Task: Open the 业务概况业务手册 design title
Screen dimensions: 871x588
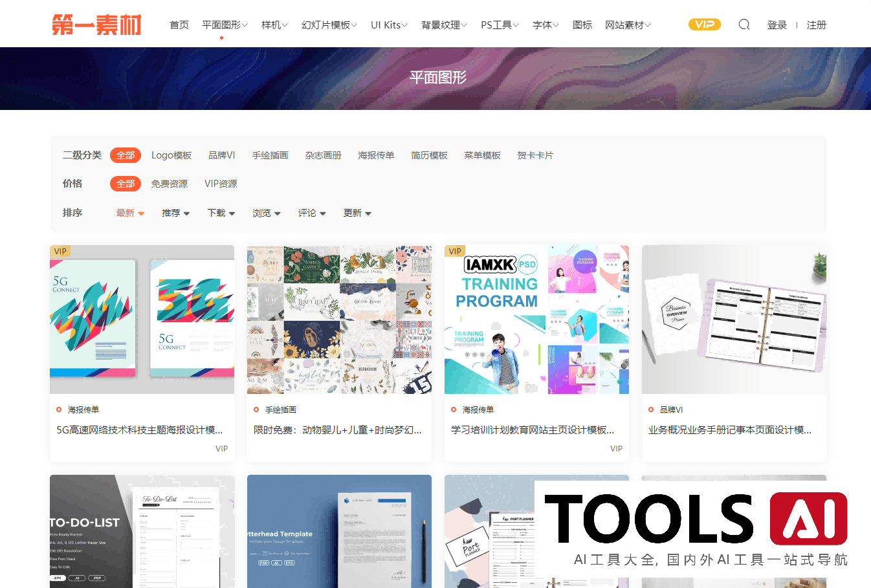Action: (x=729, y=430)
